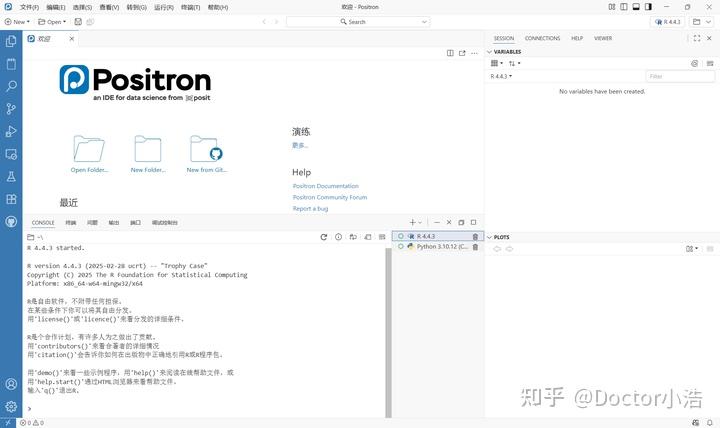The width and height of the screenshot is (720, 428).
Task: Toggle bottom panel layout button
Action: (x=636, y=7)
